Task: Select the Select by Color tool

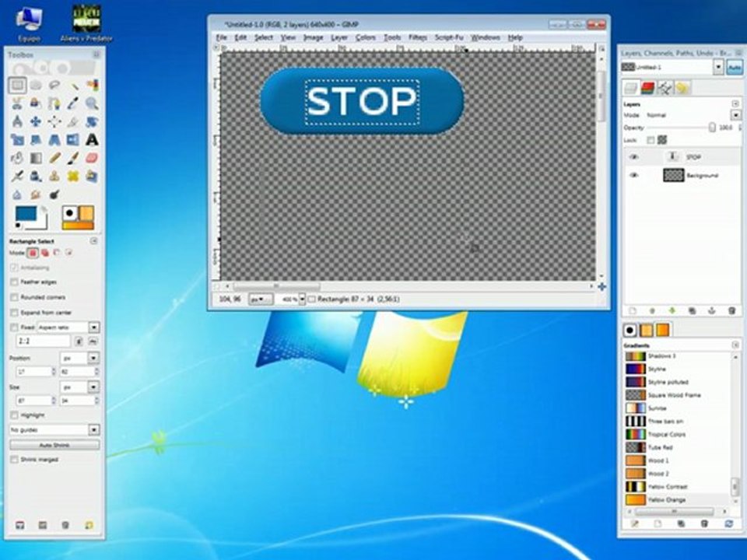Action: point(92,86)
